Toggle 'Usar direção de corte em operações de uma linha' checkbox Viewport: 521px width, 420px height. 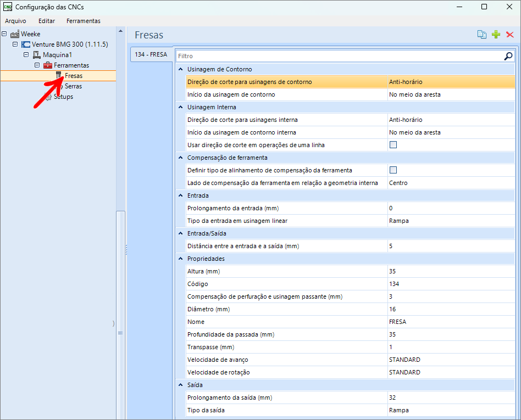click(393, 145)
